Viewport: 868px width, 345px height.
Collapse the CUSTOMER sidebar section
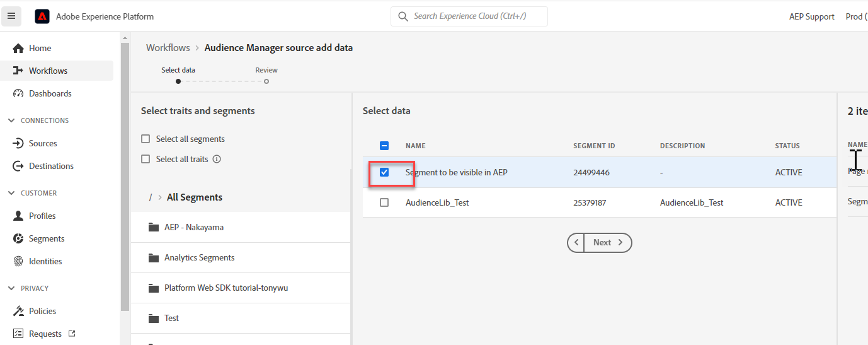point(11,193)
